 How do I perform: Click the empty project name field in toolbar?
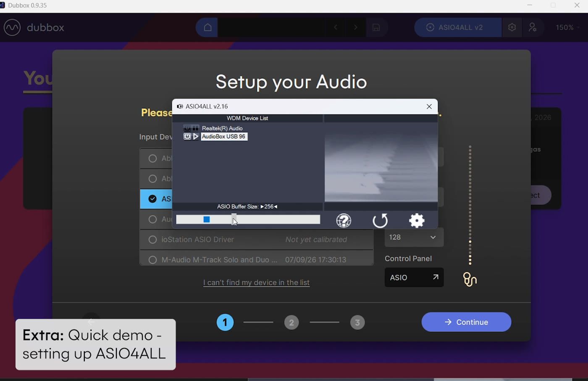click(x=271, y=27)
